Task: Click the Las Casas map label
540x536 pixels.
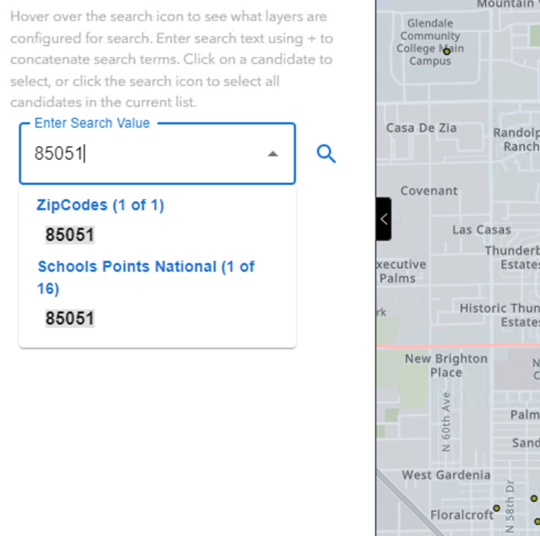Action: point(481,230)
